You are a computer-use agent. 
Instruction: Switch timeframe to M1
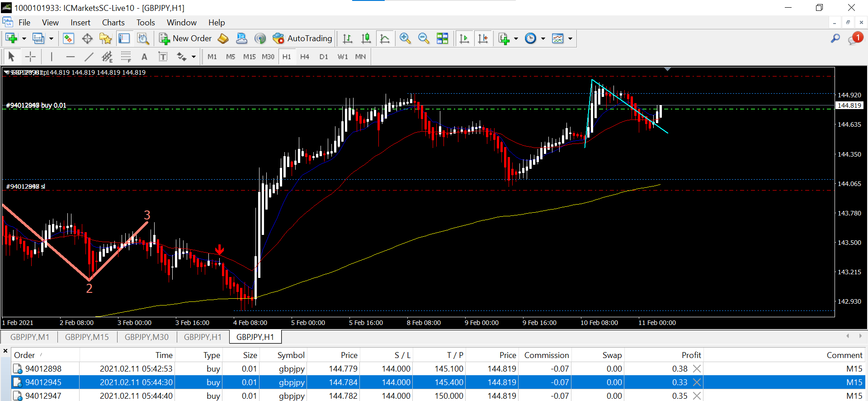click(212, 57)
